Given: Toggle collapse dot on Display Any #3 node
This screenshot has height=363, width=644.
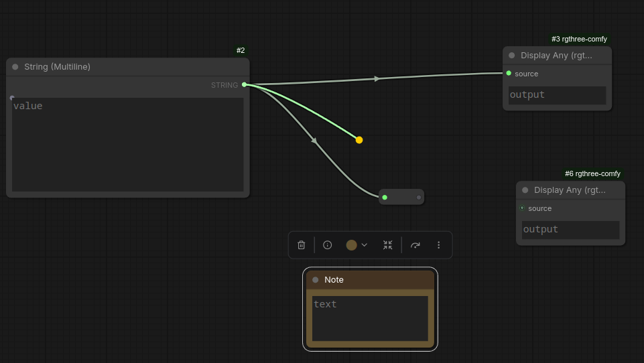Looking at the screenshot, I should pos(512,56).
